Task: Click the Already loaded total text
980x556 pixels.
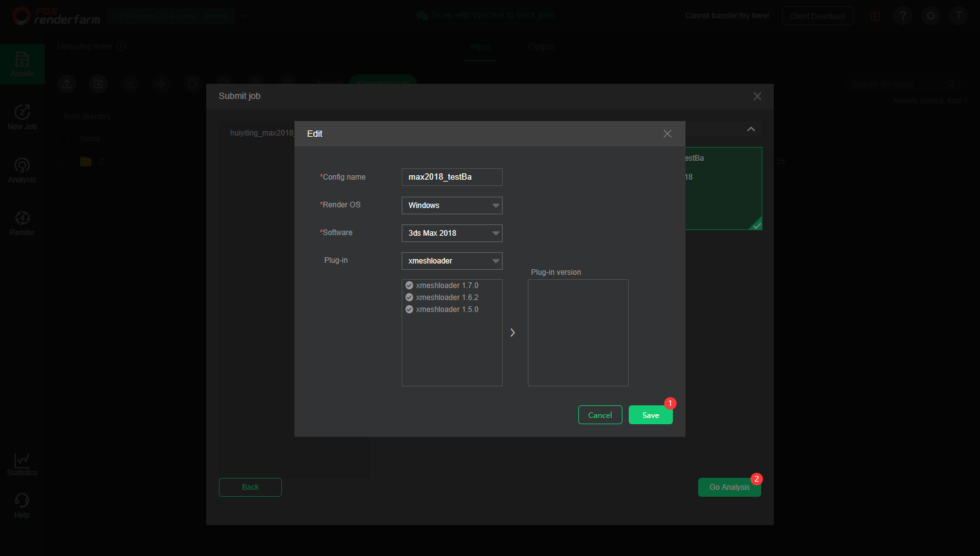Action: pos(930,101)
